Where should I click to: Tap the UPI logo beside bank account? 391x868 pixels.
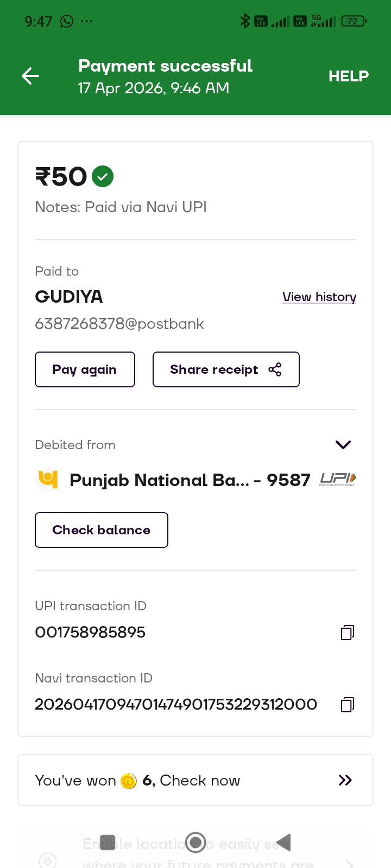(338, 479)
